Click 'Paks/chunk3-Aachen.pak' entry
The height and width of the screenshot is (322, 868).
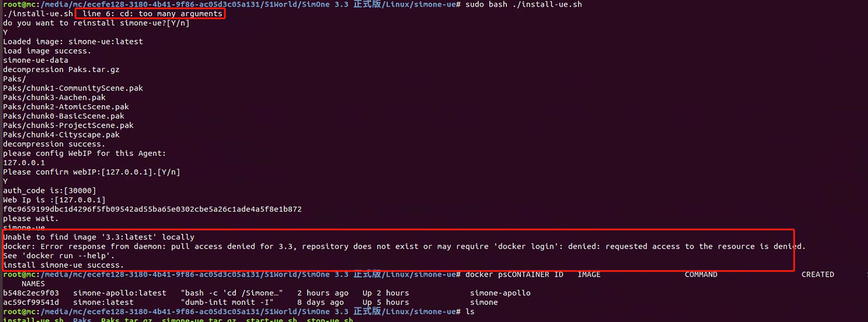(x=54, y=98)
